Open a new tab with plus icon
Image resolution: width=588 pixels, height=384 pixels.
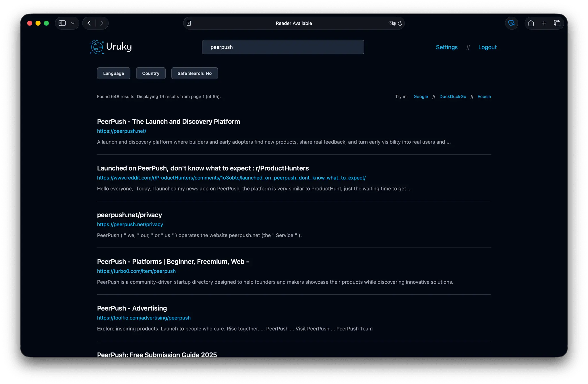pyautogui.click(x=544, y=23)
